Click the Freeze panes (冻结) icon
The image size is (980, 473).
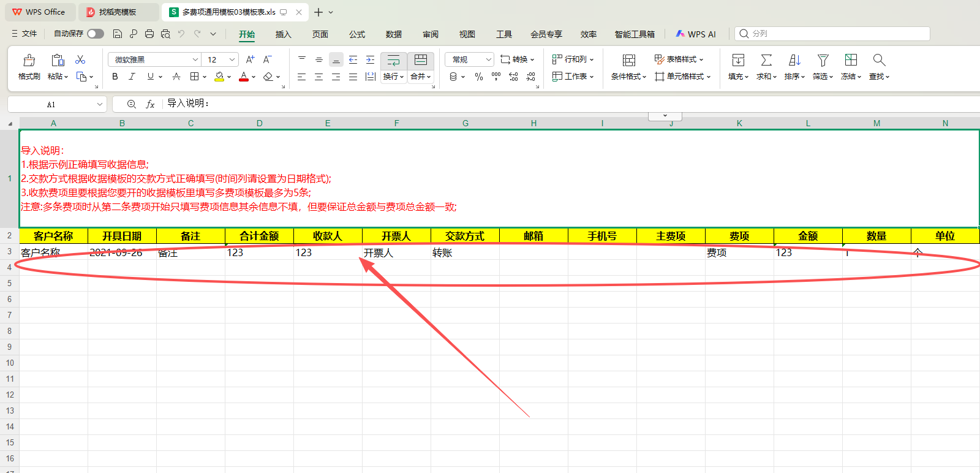851,60
